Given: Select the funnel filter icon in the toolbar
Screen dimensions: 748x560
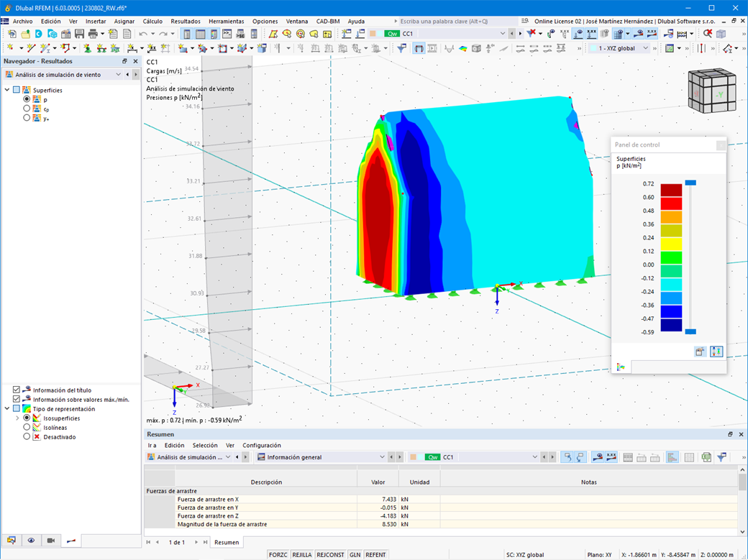Looking at the screenshot, I should point(401,48).
